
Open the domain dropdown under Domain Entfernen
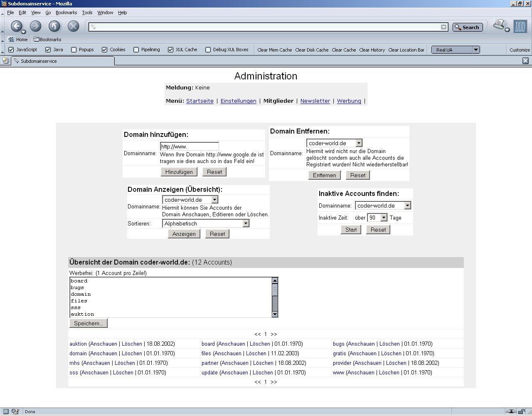pyautogui.click(x=335, y=143)
